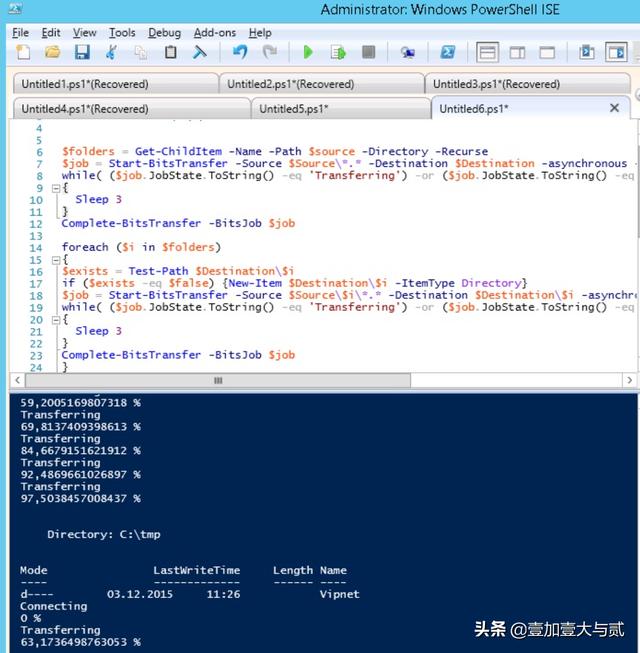Screen dimensions: 640x653
Task: Click the horizontal scrollbar right arrow
Action: (x=629, y=380)
